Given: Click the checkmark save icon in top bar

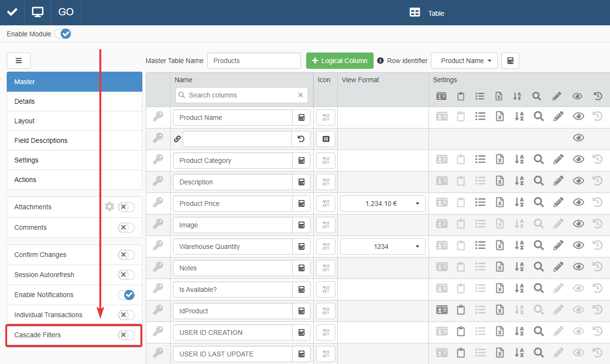Looking at the screenshot, I should 12,12.
